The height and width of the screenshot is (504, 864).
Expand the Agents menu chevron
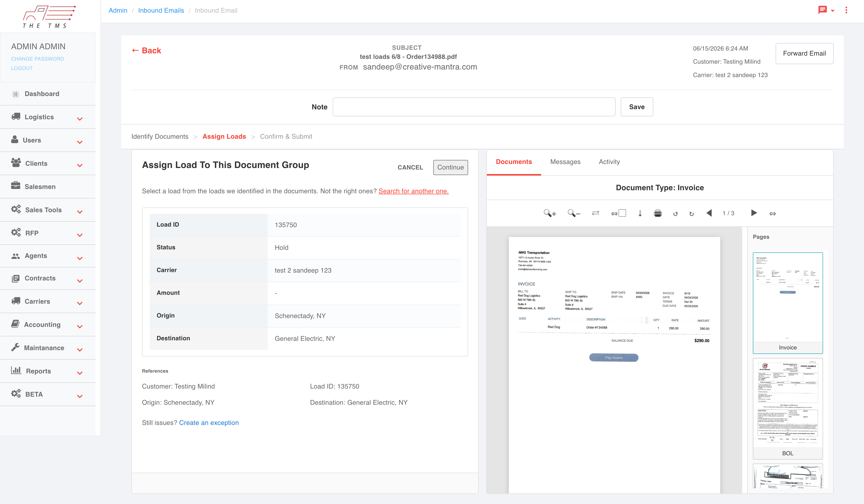tap(80, 258)
